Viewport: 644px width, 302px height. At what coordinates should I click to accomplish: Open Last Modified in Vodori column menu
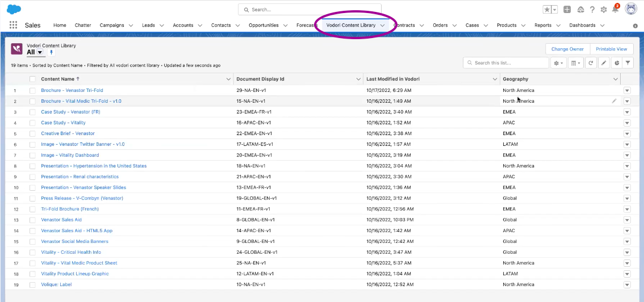tap(495, 79)
